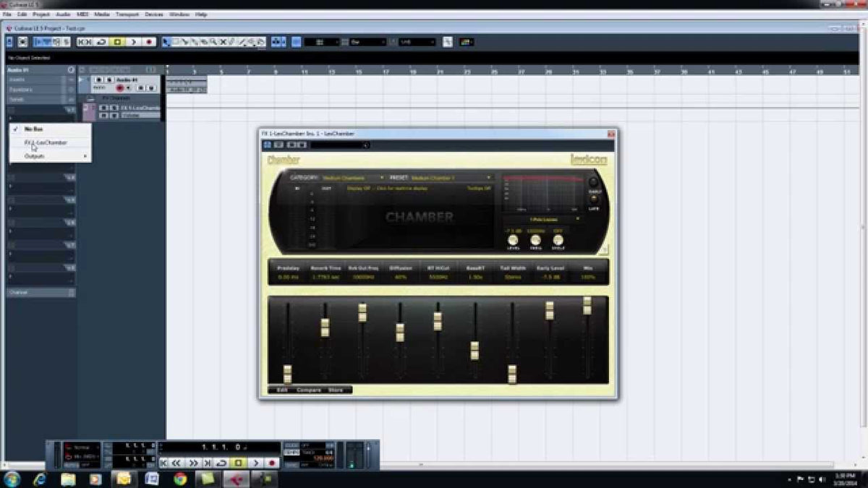Screen dimensions: 868x488
Task: Collapse the Sends section in Inspector
Action: (x=40, y=100)
